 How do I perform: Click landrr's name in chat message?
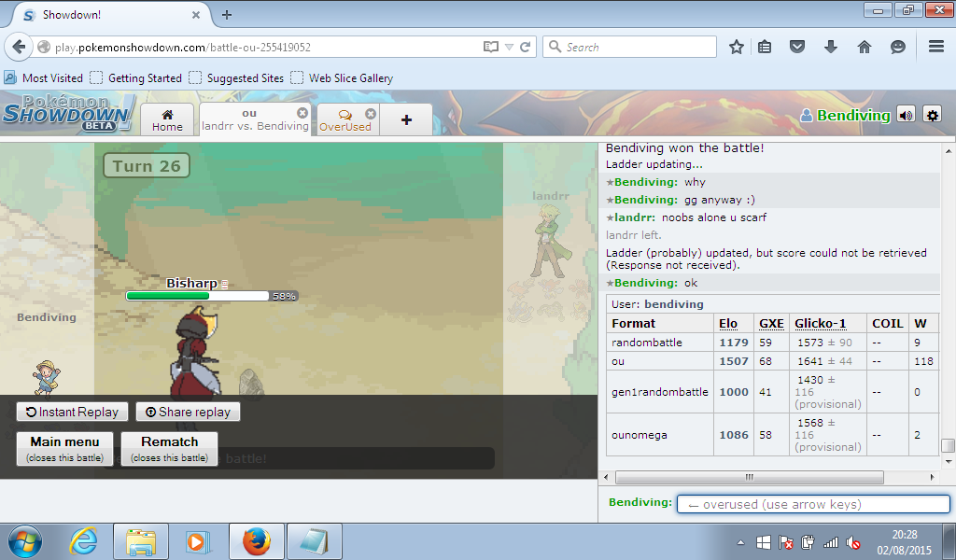tap(635, 217)
